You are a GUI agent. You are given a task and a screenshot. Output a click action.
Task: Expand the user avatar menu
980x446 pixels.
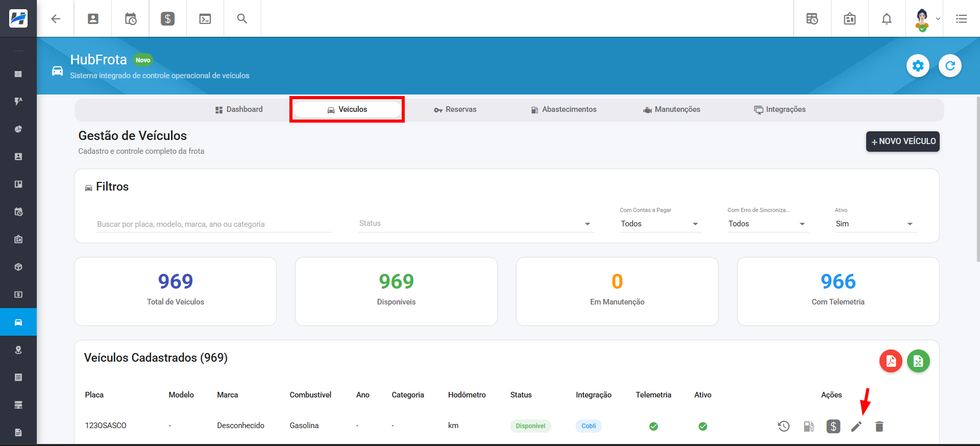pyautogui.click(x=927, y=19)
